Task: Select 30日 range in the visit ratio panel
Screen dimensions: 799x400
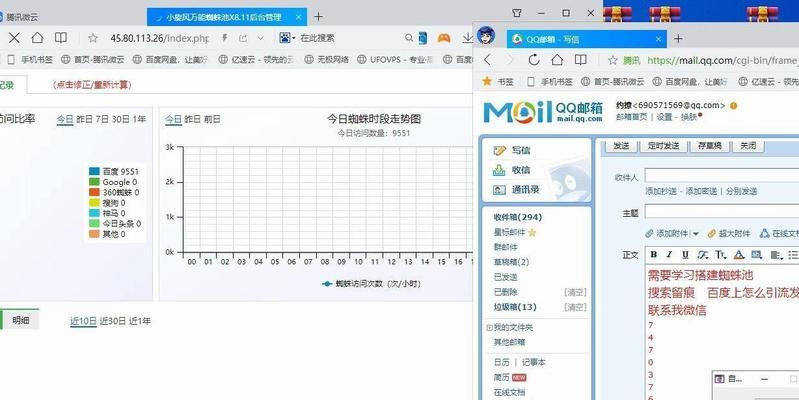Action: tap(121, 119)
